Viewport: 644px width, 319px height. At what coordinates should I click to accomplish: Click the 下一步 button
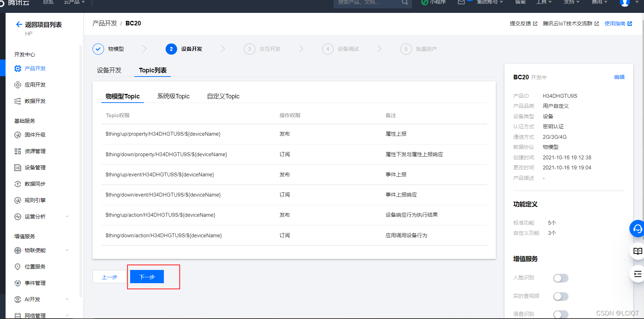click(x=147, y=277)
